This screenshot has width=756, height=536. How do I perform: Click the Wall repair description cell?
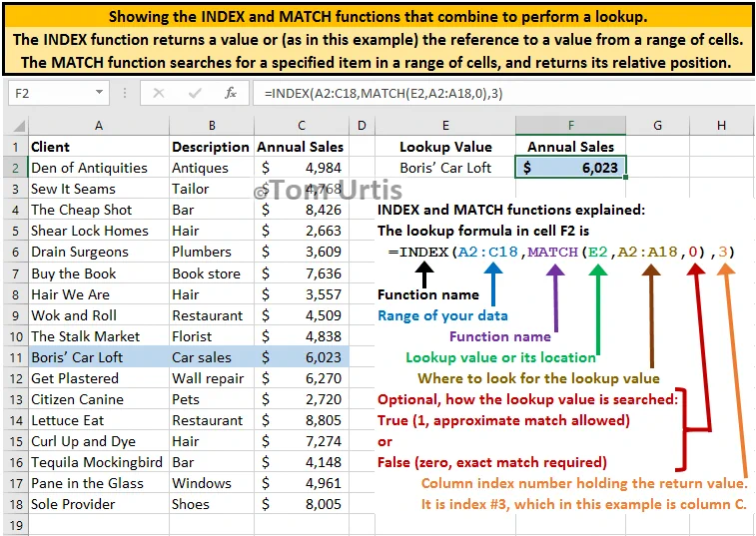coord(212,378)
